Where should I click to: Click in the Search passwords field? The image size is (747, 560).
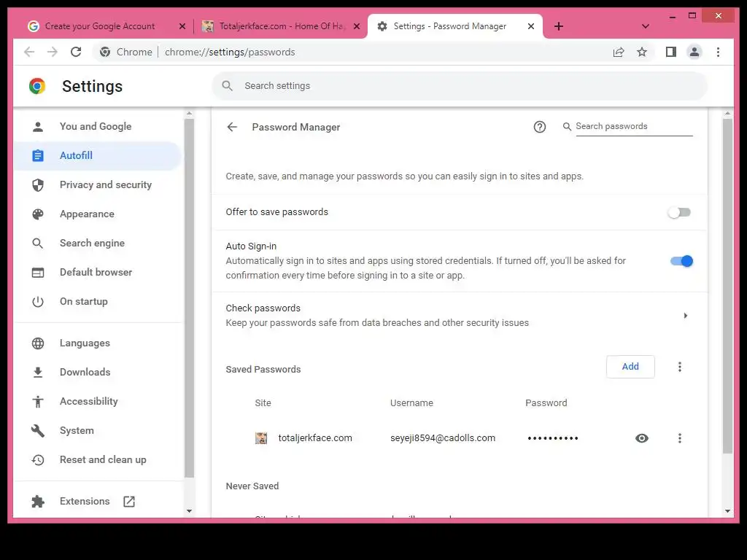tap(634, 126)
